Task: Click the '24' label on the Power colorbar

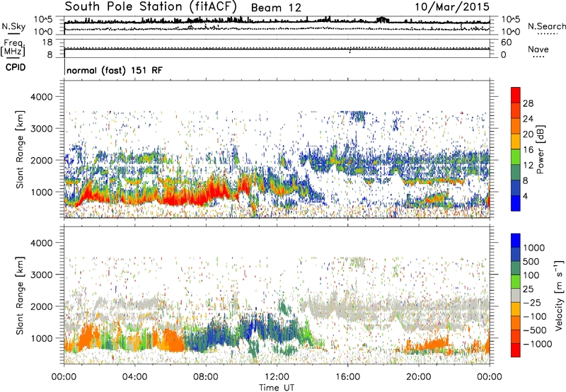Action: click(528, 119)
